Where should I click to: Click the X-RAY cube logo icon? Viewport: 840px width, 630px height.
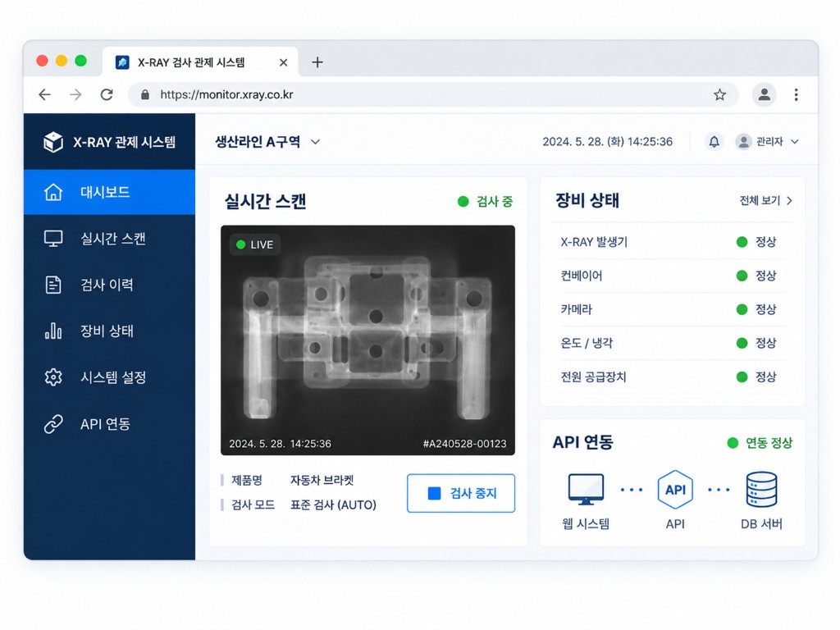pos(53,142)
